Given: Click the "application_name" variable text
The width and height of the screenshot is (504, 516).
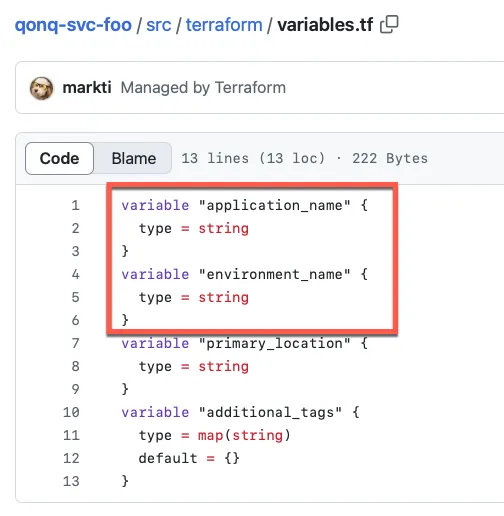Looking at the screenshot, I should pyautogui.click(x=274, y=205).
